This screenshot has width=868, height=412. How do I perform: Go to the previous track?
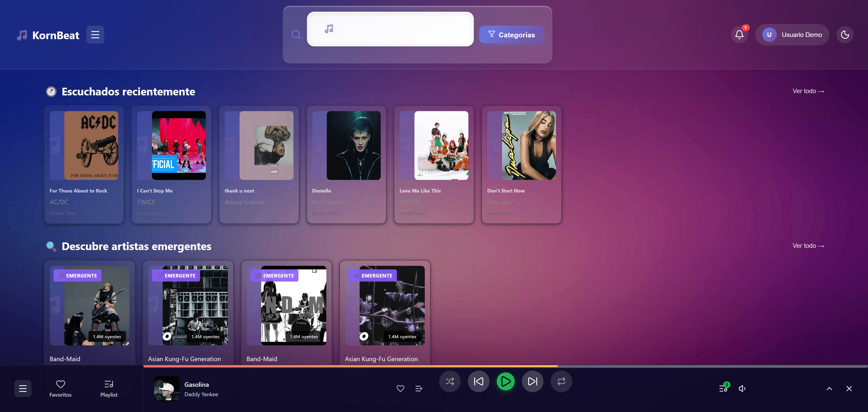479,381
